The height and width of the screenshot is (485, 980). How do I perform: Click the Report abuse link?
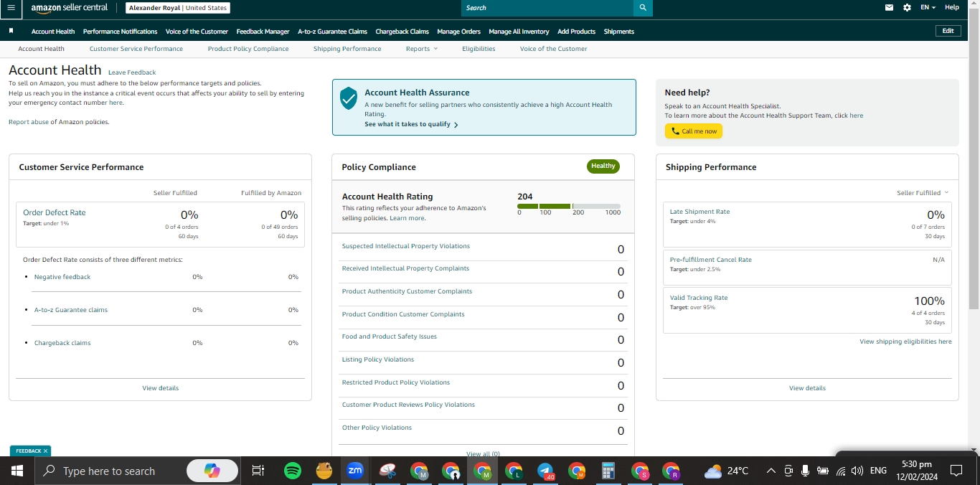point(29,122)
